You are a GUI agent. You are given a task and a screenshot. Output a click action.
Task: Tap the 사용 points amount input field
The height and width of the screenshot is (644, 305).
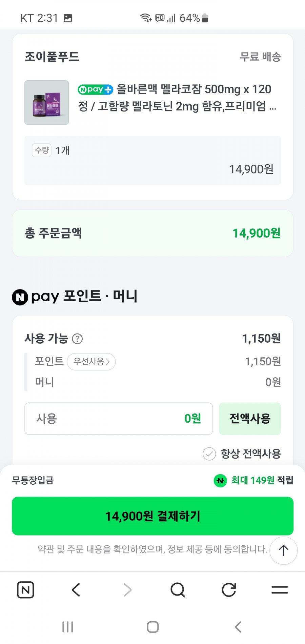click(118, 419)
